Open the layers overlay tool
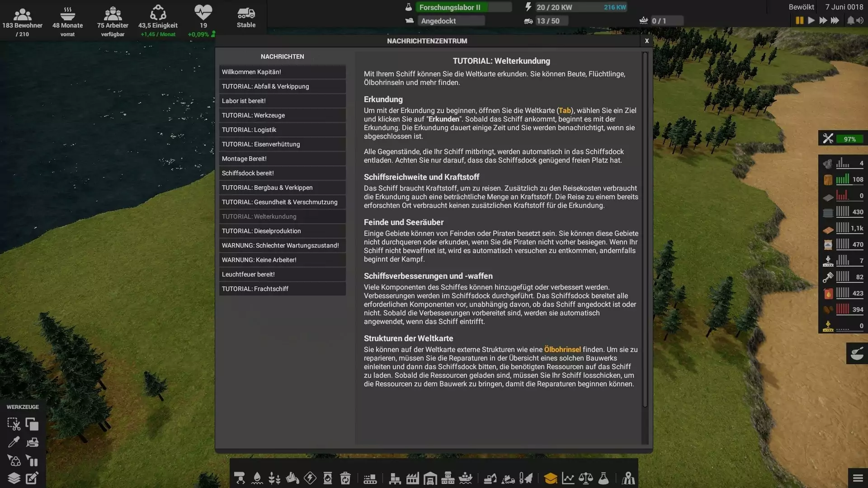Viewport: 868px width, 488px height. click(14, 478)
